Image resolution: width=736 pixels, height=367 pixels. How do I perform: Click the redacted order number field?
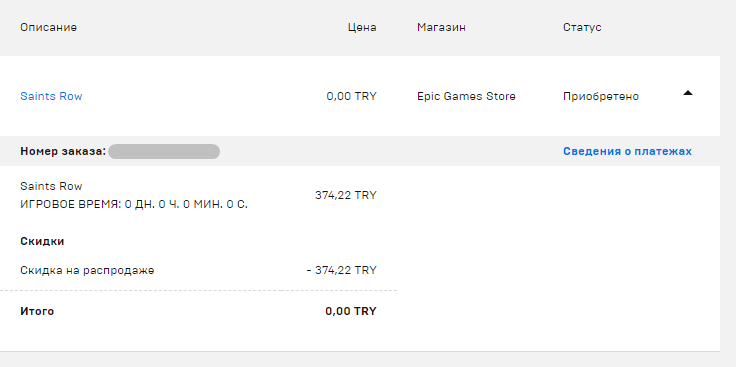pyautogui.click(x=164, y=152)
